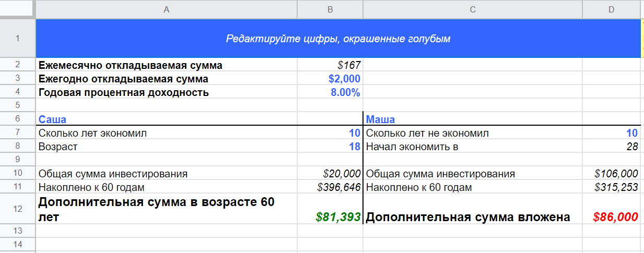
Task: Select cell 'Сколько лет не экономил'
Action: 473,133
